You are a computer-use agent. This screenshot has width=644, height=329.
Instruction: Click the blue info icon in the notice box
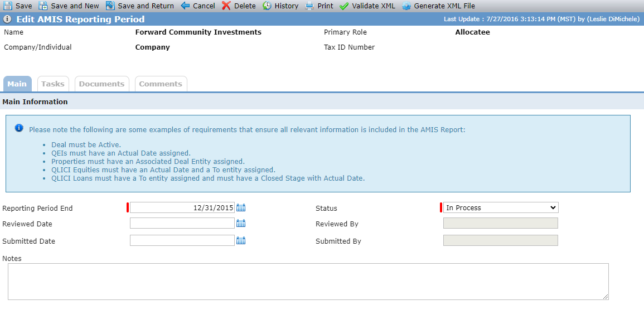click(19, 128)
